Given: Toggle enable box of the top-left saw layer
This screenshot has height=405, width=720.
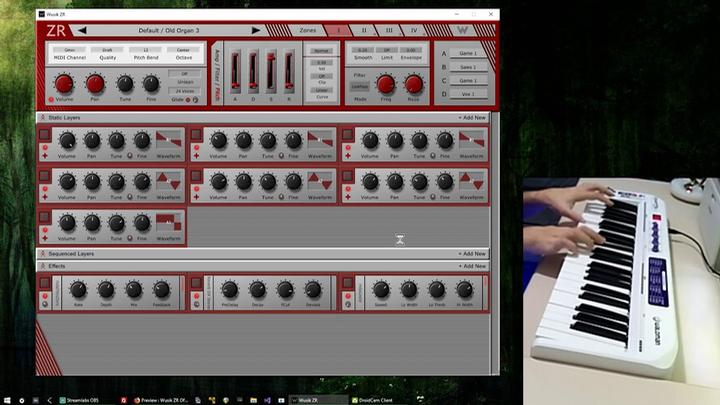Looking at the screenshot, I should (x=45, y=134).
